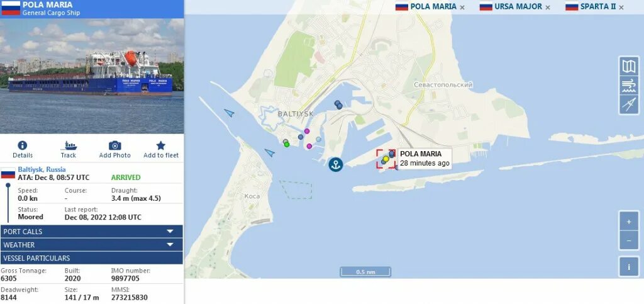Select the distance measuring tool icon
The height and width of the screenshot is (304, 644).
[629, 104]
